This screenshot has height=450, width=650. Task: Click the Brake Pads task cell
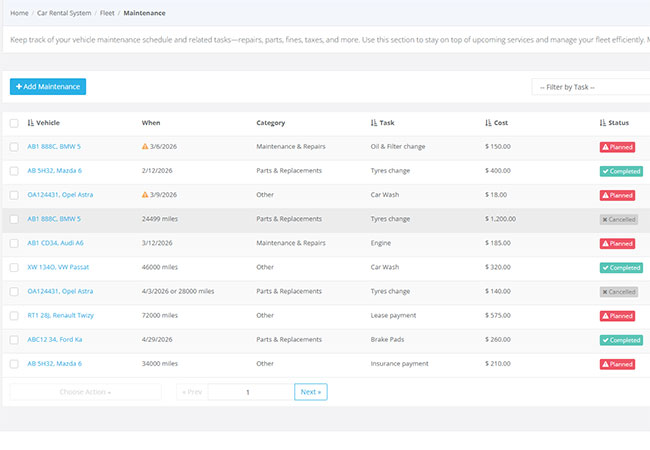click(x=387, y=339)
